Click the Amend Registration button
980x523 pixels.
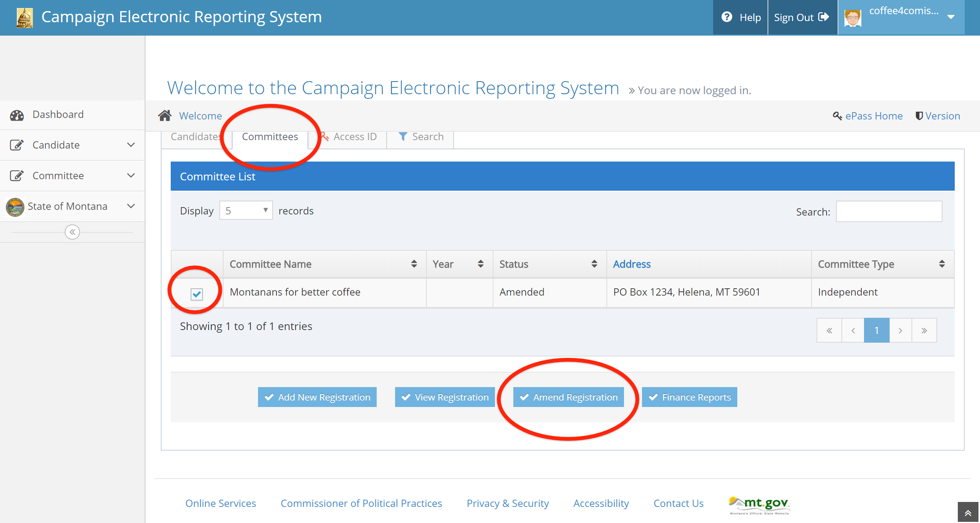(x=568, y=397)
